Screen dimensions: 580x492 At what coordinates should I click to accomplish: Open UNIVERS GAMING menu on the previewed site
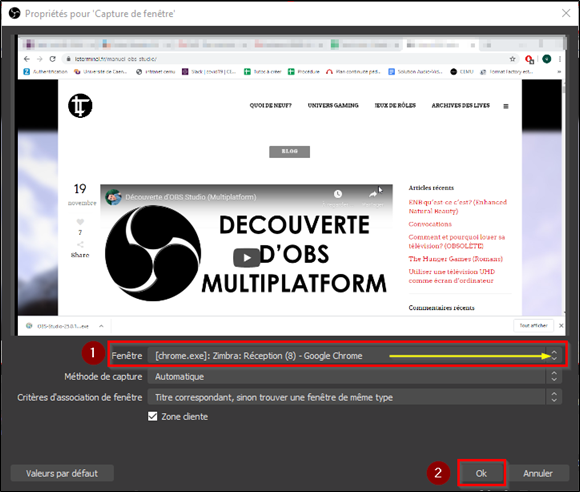click(x=333, y=105)
